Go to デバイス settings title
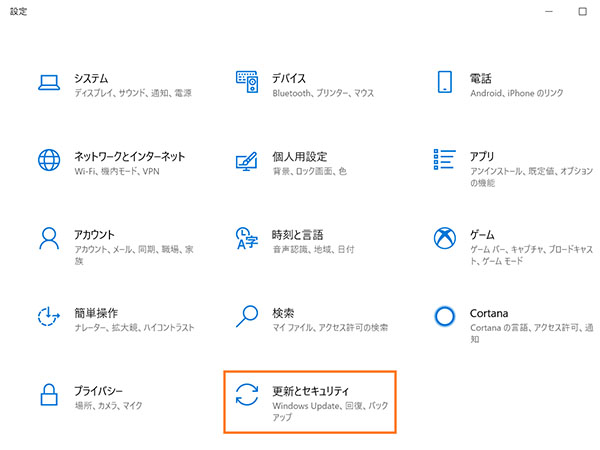 pos(289,78)
